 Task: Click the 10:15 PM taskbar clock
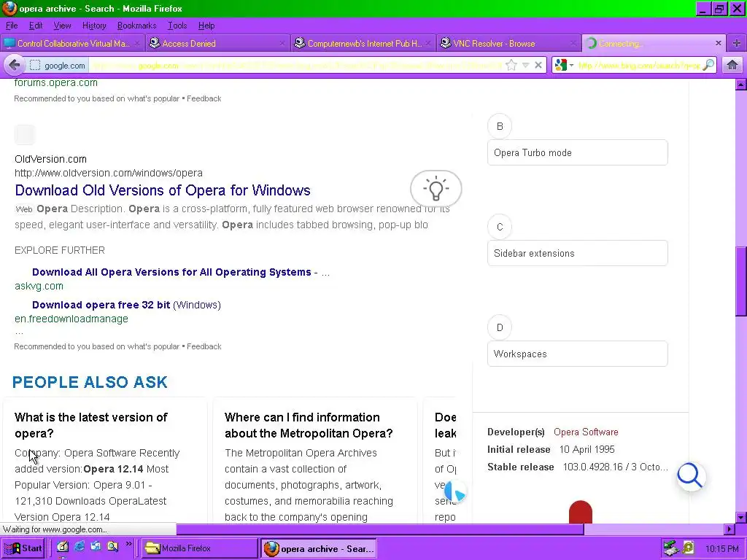pyautogui.click(x=721, y=548)
